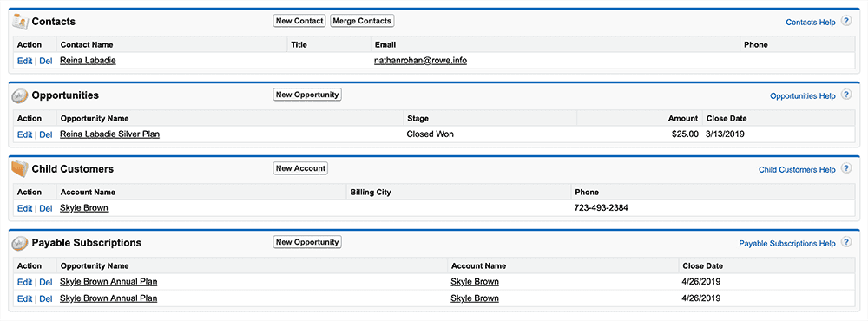Edit the Reina Labadie contact
This screenshot has height=321, width=868.
(24, 61)
